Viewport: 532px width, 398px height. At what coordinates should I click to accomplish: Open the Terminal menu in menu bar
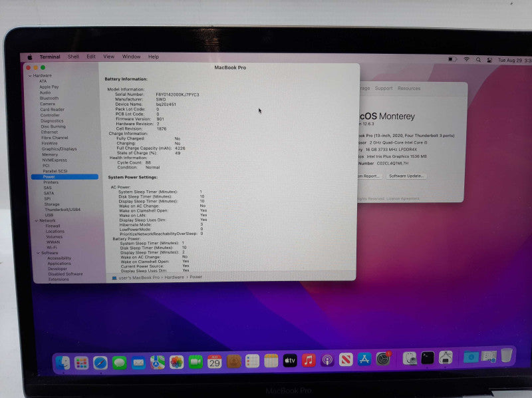click(50, 57)
